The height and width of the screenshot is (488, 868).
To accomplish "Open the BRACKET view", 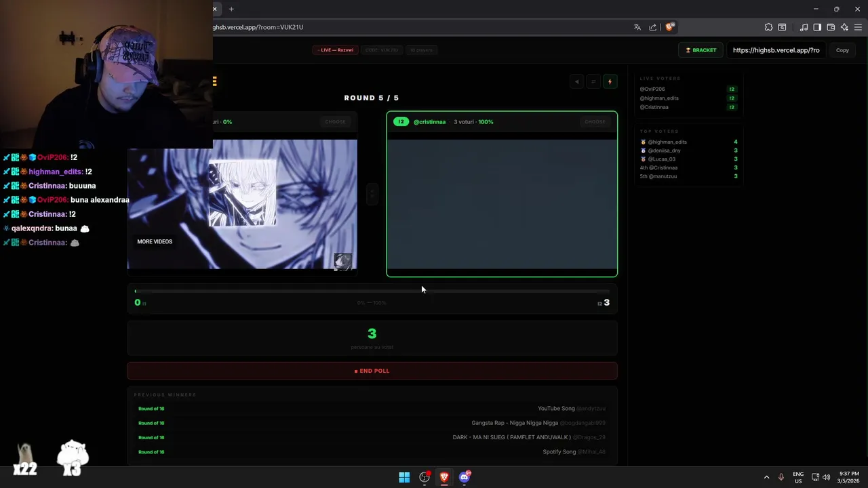I will pyautogui.click(x=701, y=50).
